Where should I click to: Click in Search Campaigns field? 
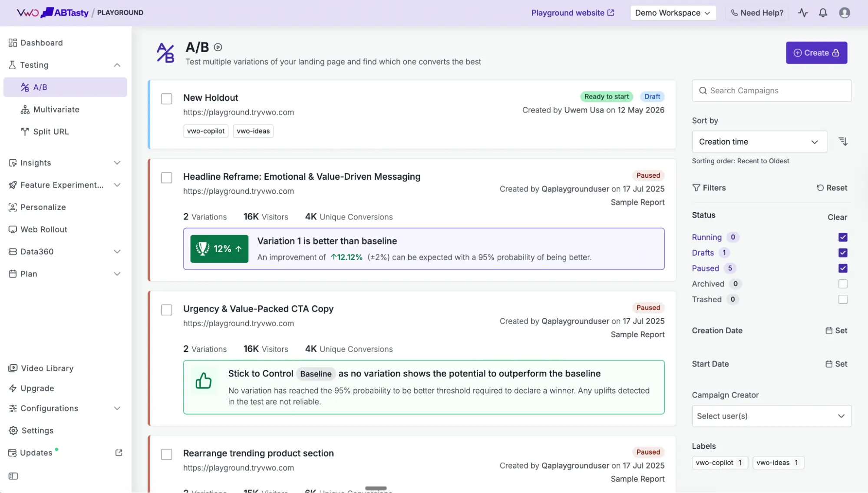pyautogui.click(x=772, y=90)
